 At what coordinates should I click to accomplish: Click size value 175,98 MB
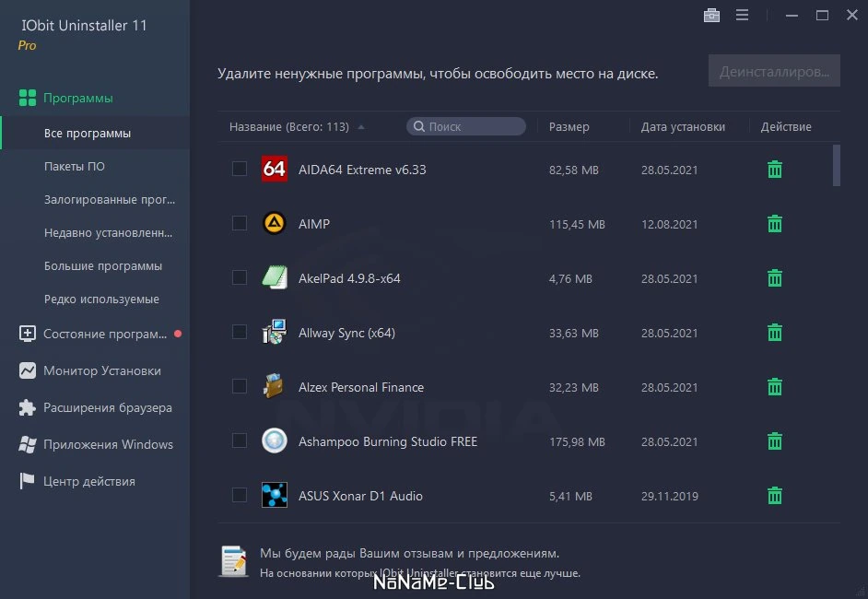(577, 441)
